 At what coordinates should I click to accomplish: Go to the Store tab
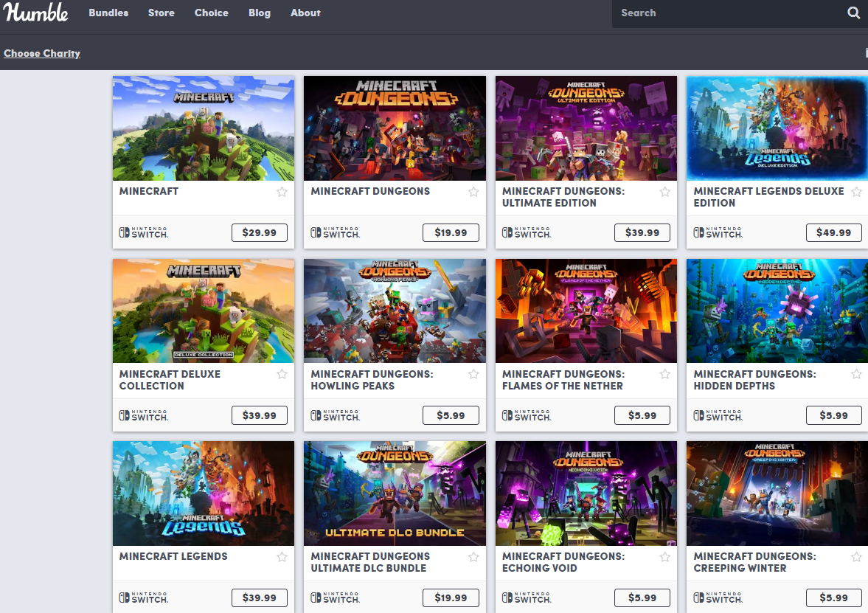coord(161,13)
